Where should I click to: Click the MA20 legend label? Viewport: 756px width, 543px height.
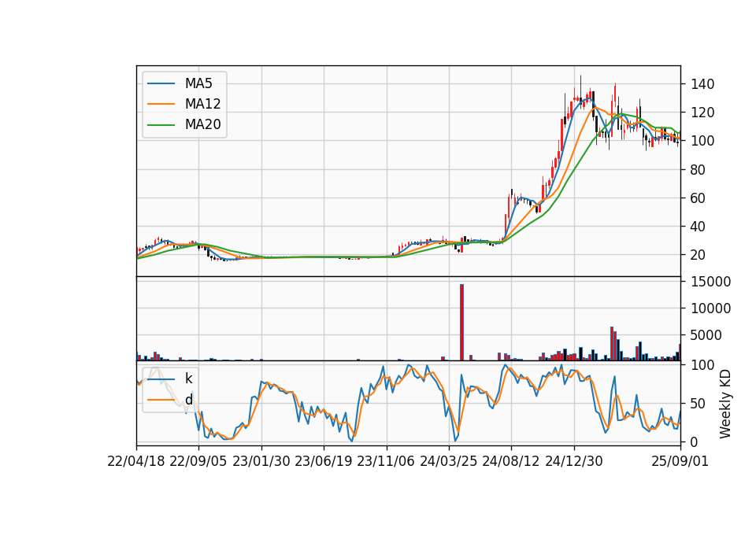pyautogui.click(x=202, y=124)
